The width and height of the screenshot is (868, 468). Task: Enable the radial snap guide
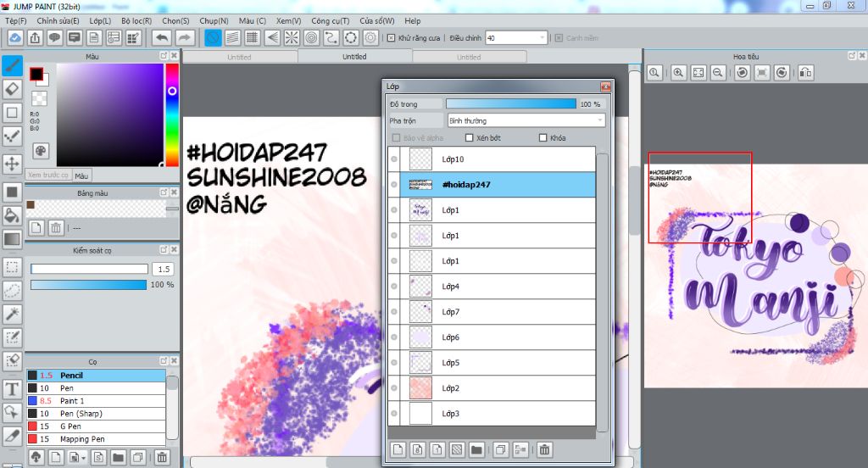coord(292,37)
